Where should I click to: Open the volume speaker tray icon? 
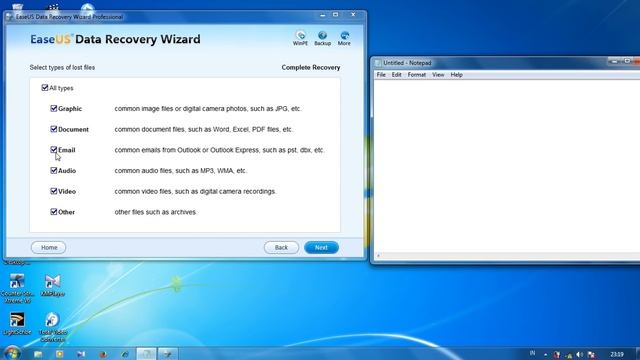click(580, 355)
